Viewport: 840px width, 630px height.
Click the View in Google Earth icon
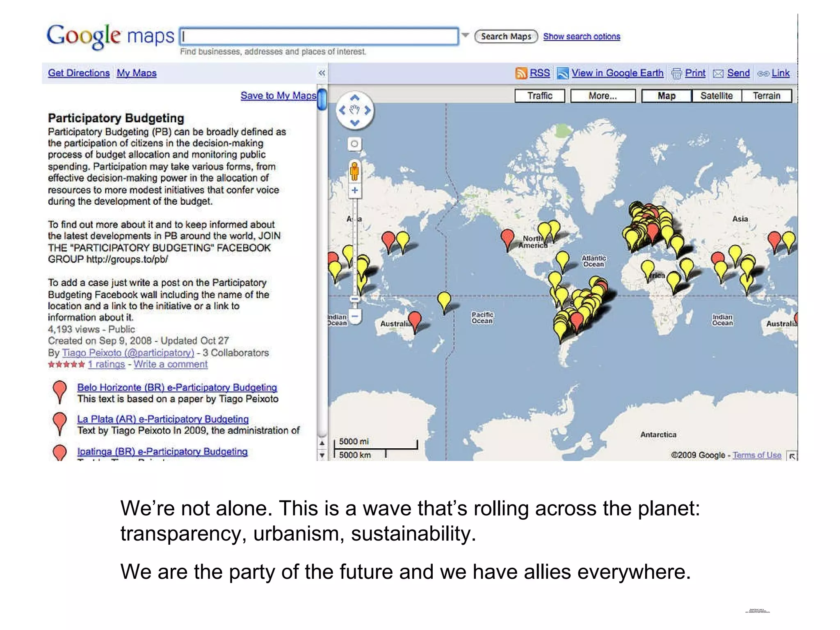point(563,73)
